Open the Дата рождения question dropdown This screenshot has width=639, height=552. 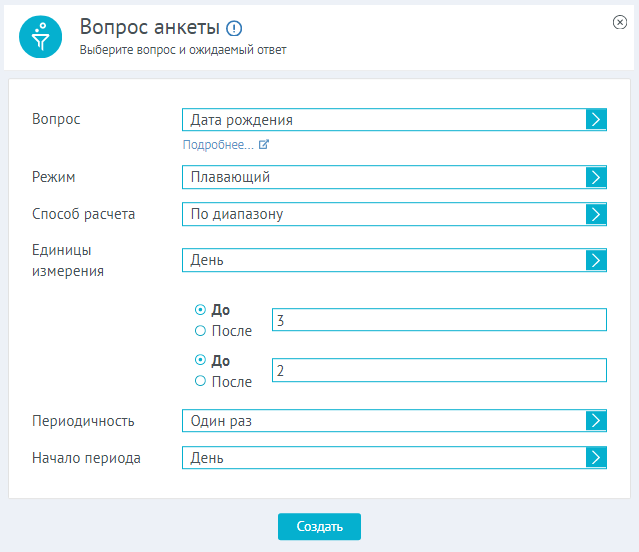[394, 119]
